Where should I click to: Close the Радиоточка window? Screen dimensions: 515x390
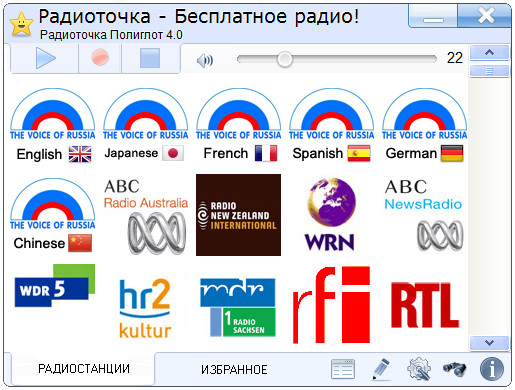(485, 16)
